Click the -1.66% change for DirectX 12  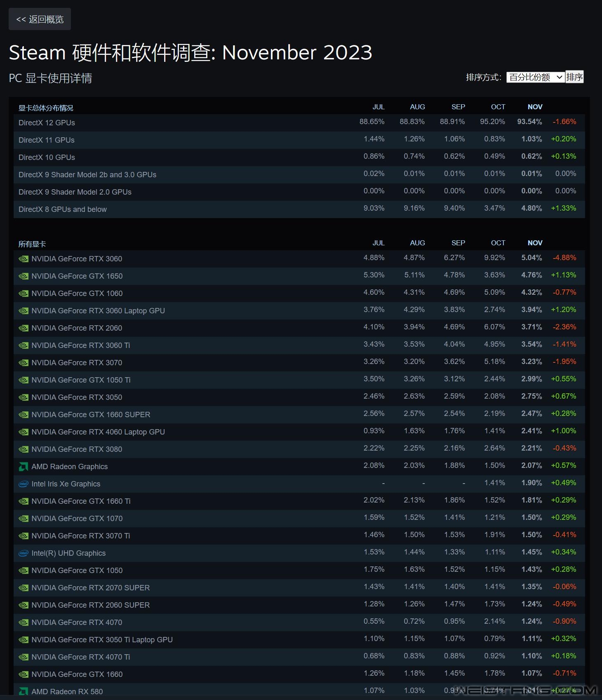coord(564,122)
